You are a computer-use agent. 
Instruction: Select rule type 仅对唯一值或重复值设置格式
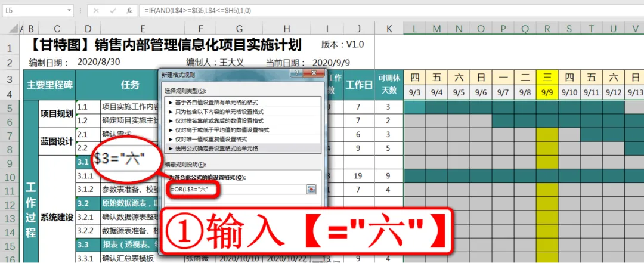242,138
